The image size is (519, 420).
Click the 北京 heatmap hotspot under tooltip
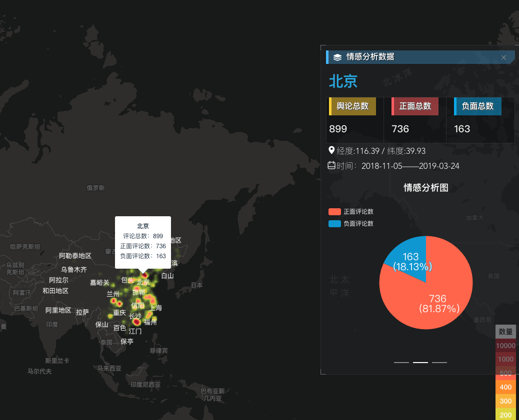click(x=144, y=275)
